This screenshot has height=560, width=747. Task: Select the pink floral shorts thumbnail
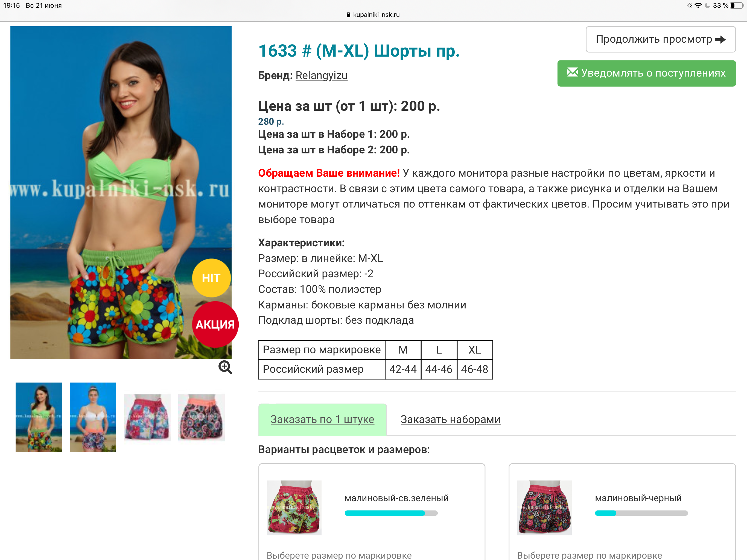tap(147, 417)
